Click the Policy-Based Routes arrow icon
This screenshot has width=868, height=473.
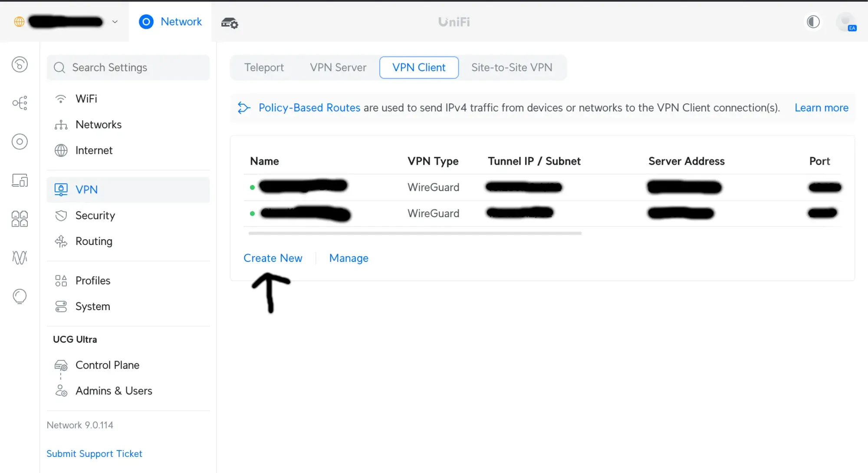click(x=244, y=108)
